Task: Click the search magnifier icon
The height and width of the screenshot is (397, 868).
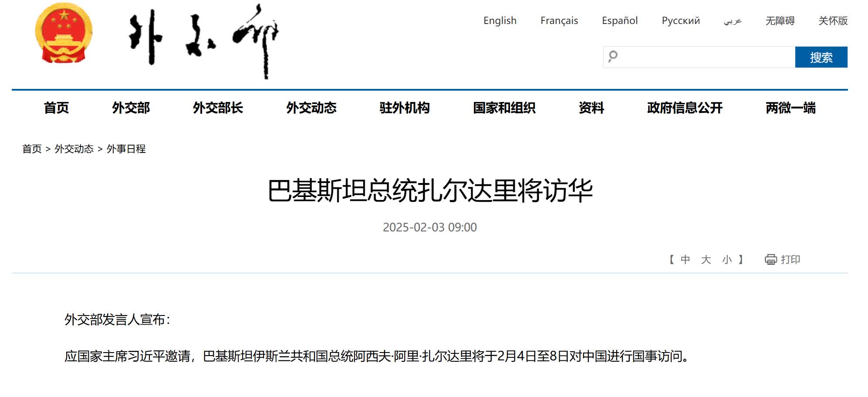Action: [613, 57]
